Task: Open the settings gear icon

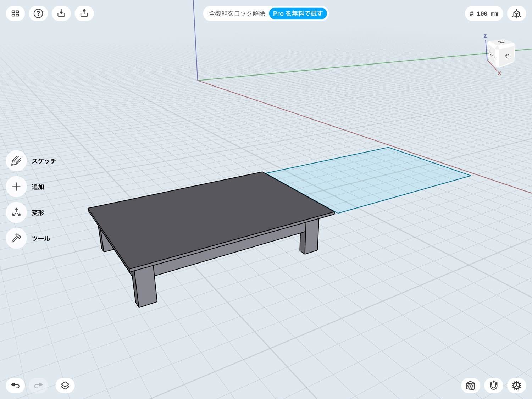Action: (x=517, y=386)
